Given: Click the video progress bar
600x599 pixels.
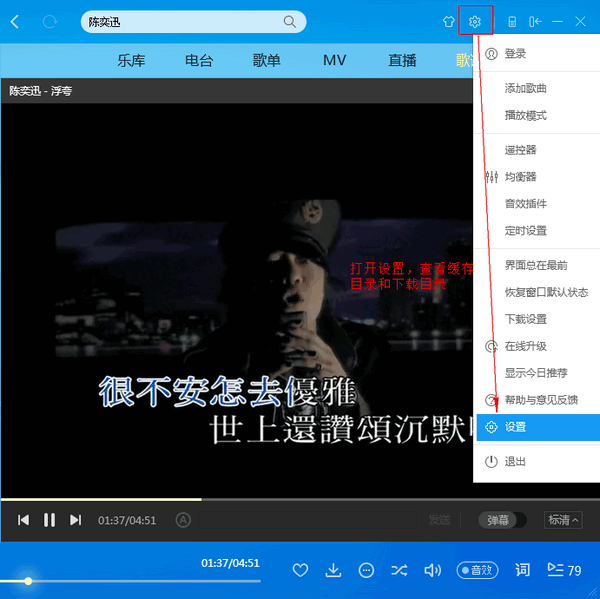Looking at the screenshot, I should click(x=300, y=499).
